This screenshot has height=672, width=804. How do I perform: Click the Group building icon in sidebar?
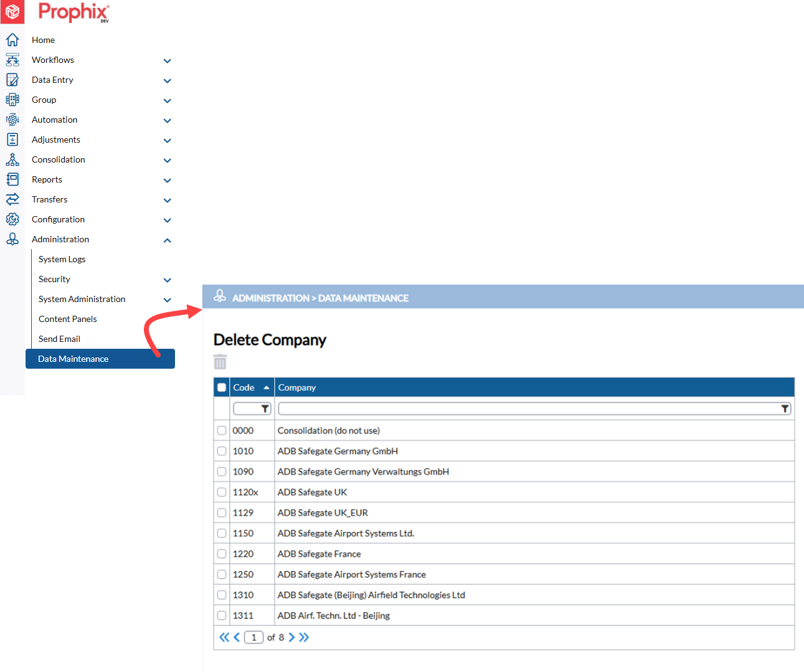coord(12,100)
